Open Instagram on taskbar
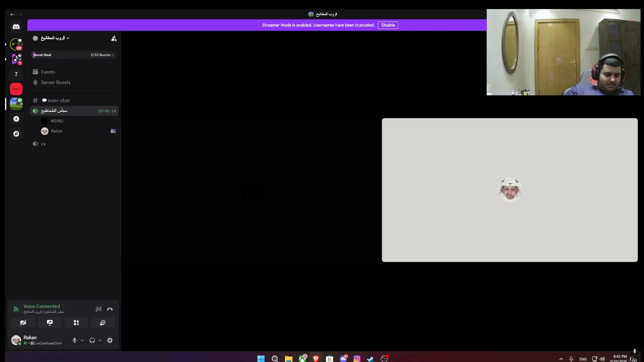The width and height of the screenshot is (644, 362). click(x=357, y=358)
